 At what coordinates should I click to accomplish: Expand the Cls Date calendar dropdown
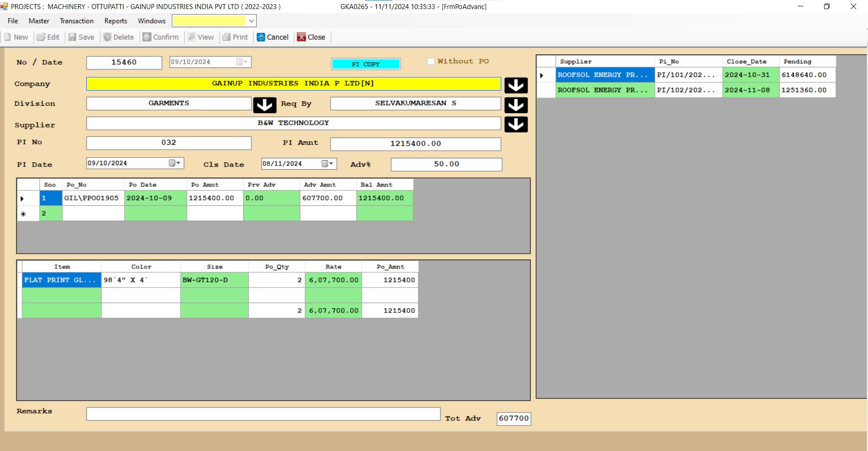point(328,164)
